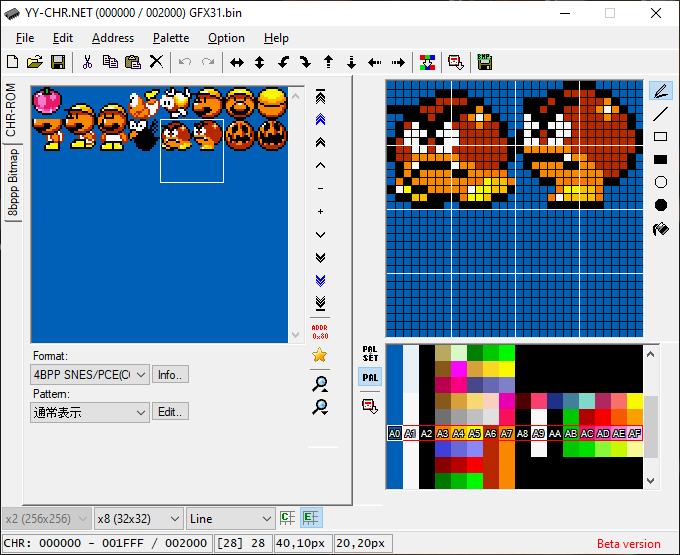
Task: Delete selection with the X icon
Action: tap(156, 62)
